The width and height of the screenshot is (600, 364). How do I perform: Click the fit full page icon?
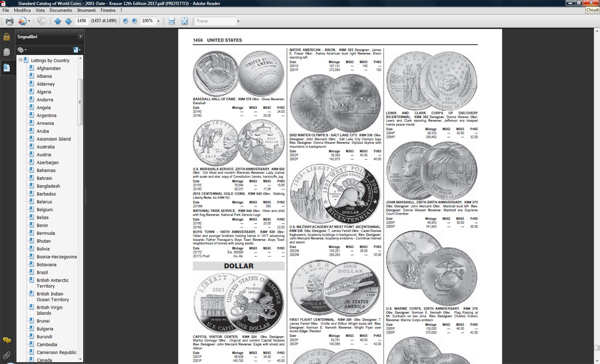pos(184,21)
